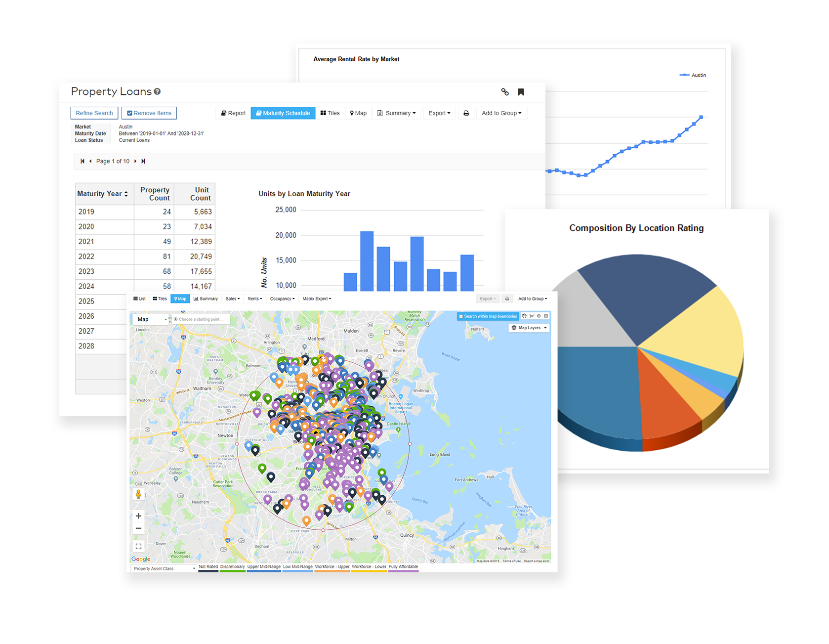Select the Discretionary legend color swatch
This screenshot has height=644, width=829.
(232, 571)
